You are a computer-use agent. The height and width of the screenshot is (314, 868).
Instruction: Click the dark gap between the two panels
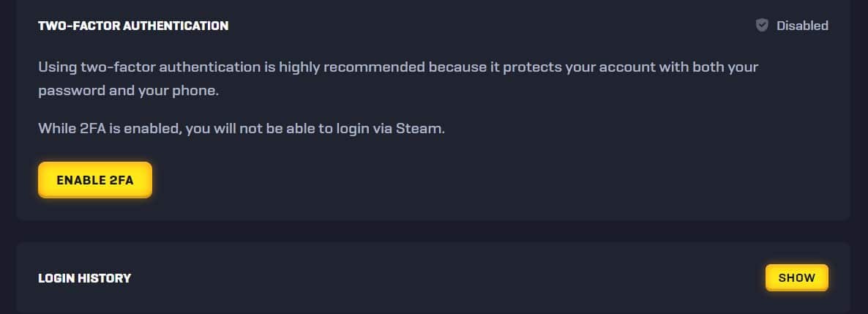point(433,231)
